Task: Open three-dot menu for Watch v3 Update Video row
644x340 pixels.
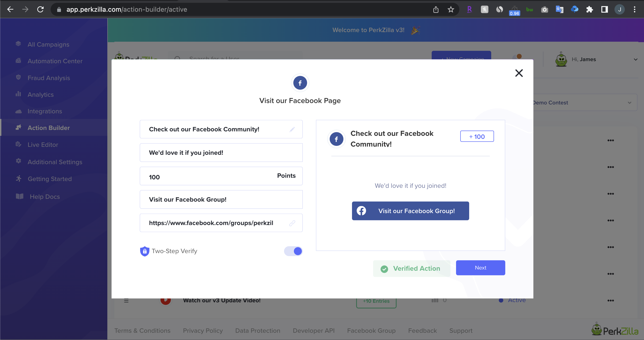Action: 610,300
